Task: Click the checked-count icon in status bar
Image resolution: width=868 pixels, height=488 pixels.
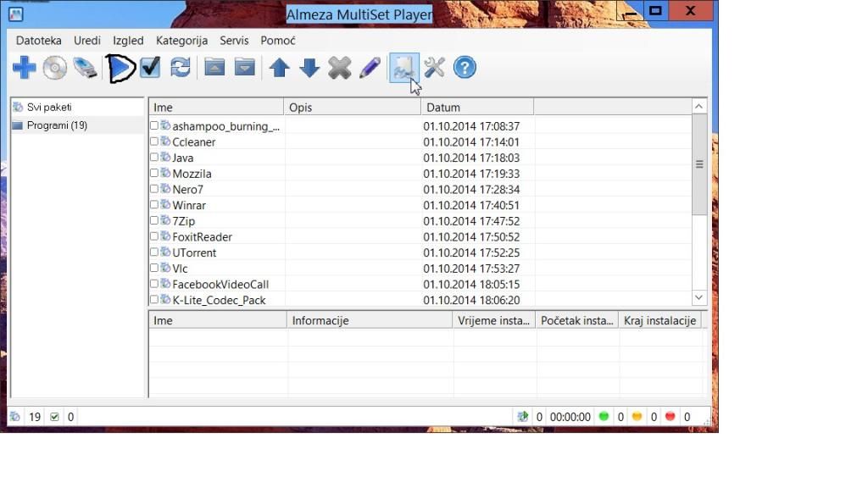Action: click(54, 417)
